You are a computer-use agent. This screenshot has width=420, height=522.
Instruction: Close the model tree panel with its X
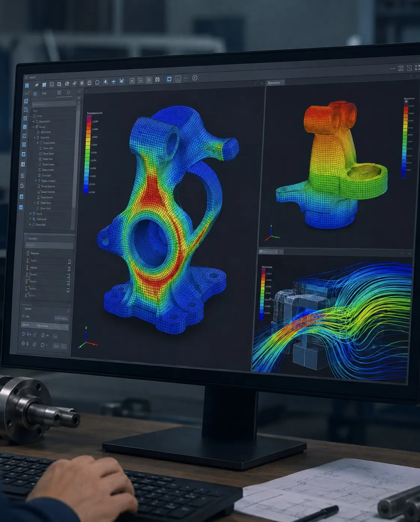pos(79,92)
